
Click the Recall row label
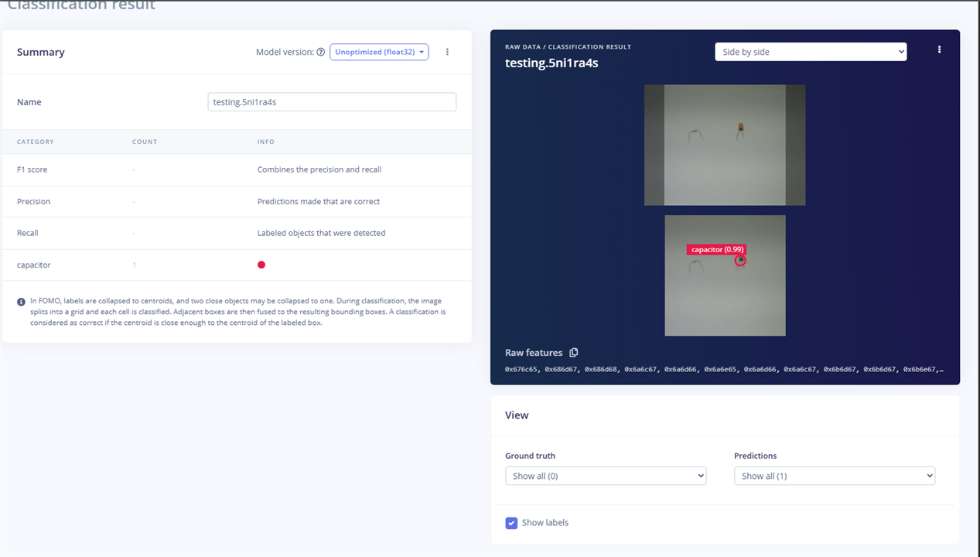(x=28, y=233)
